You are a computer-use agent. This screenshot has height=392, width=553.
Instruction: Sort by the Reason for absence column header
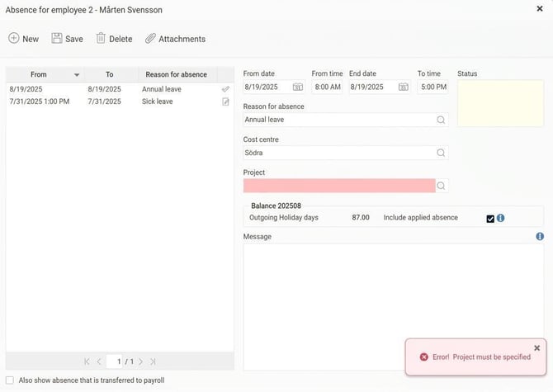coord(177,74)
